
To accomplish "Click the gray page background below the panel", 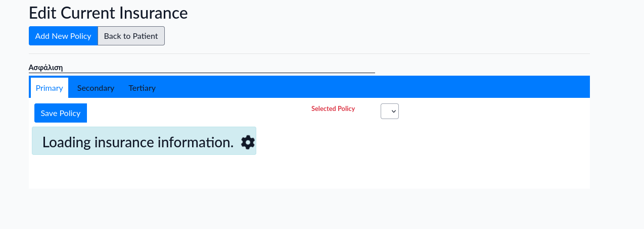I will [303, 209].
